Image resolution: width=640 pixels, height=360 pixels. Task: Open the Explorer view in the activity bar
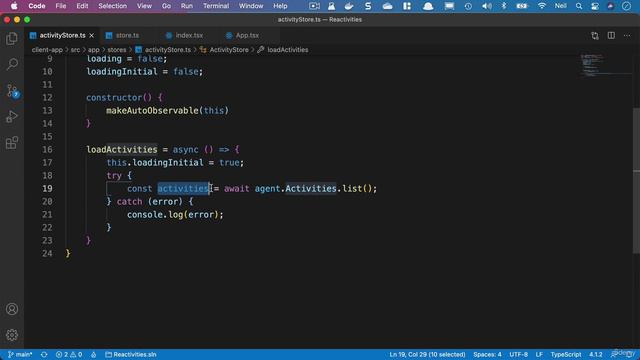point(12,39)
